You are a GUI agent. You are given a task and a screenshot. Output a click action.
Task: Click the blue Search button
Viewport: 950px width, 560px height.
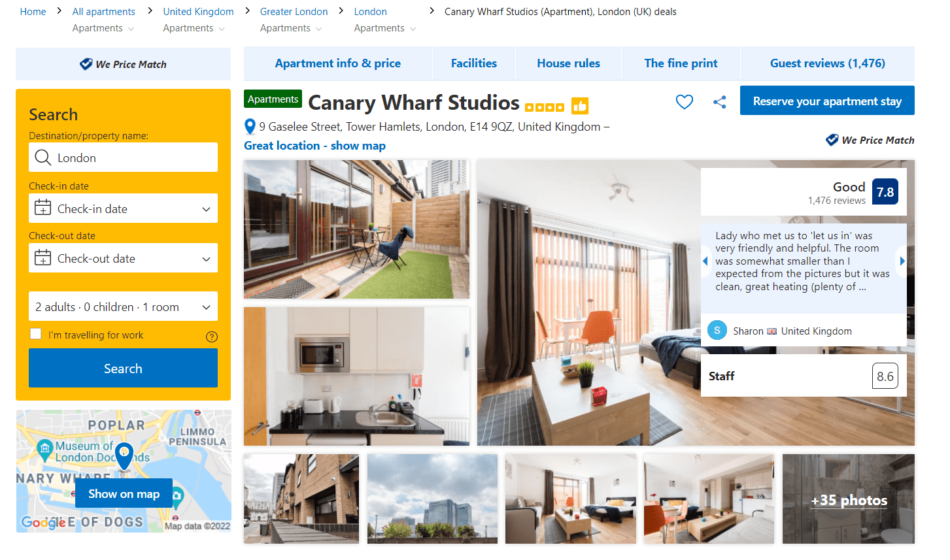coord(123,369)
